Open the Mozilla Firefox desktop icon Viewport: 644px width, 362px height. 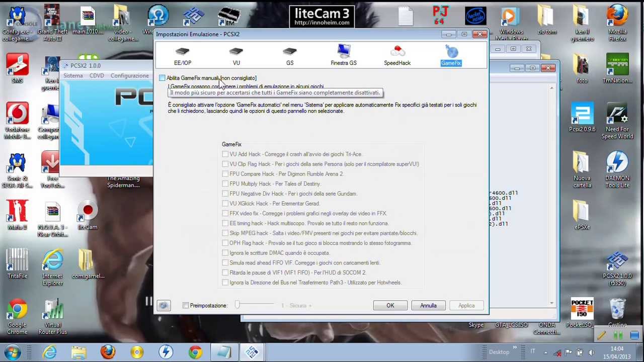coord(617,24)
